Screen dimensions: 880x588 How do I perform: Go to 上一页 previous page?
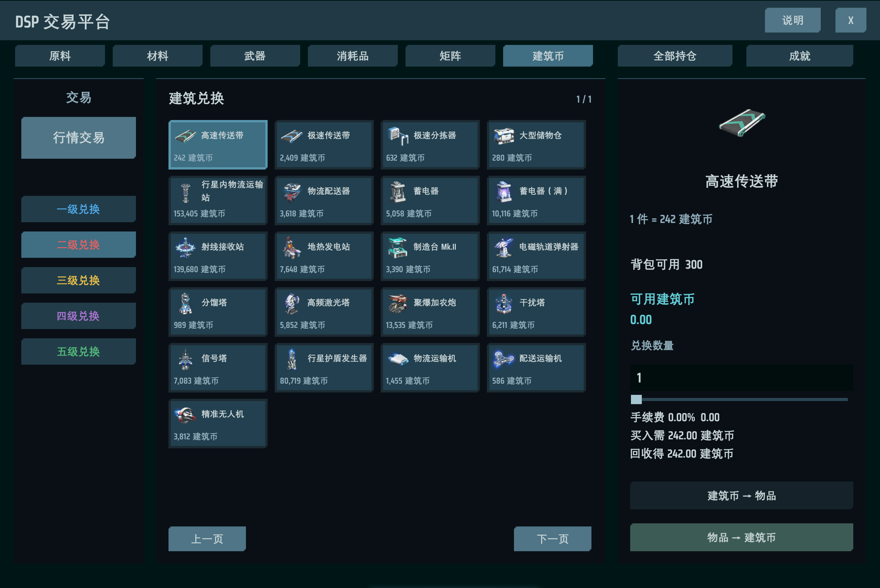tap(207, 539)
